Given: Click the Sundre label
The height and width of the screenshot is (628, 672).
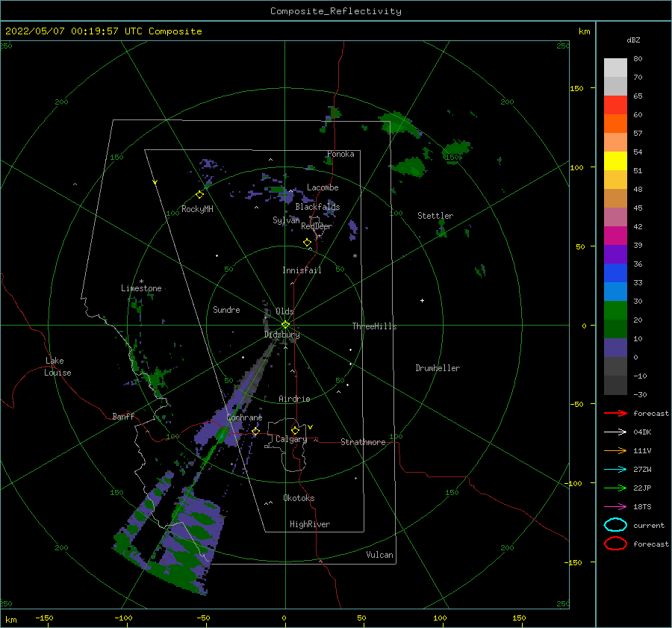Looking at the screenshot, I should [226, 309].
